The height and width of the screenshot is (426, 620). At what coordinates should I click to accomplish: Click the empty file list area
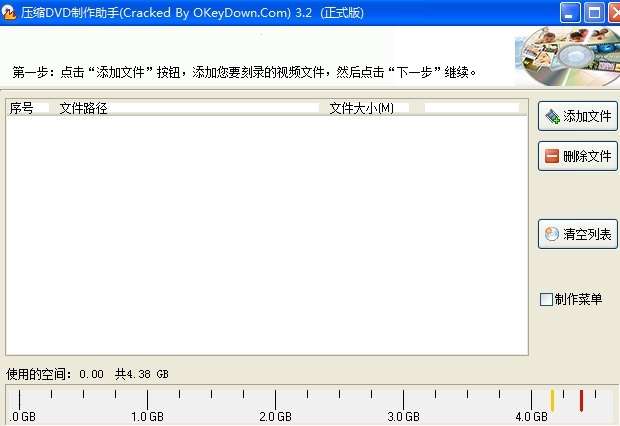point(267,235)
